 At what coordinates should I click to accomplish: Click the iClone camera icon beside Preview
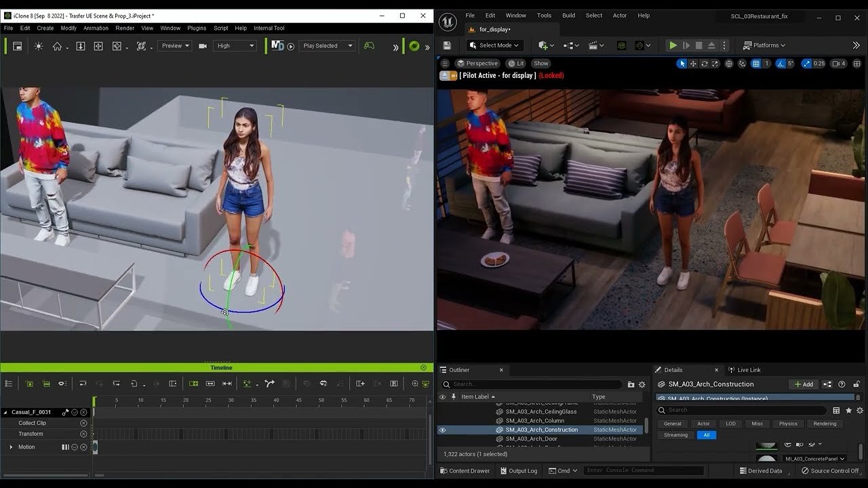coord(203,46)
